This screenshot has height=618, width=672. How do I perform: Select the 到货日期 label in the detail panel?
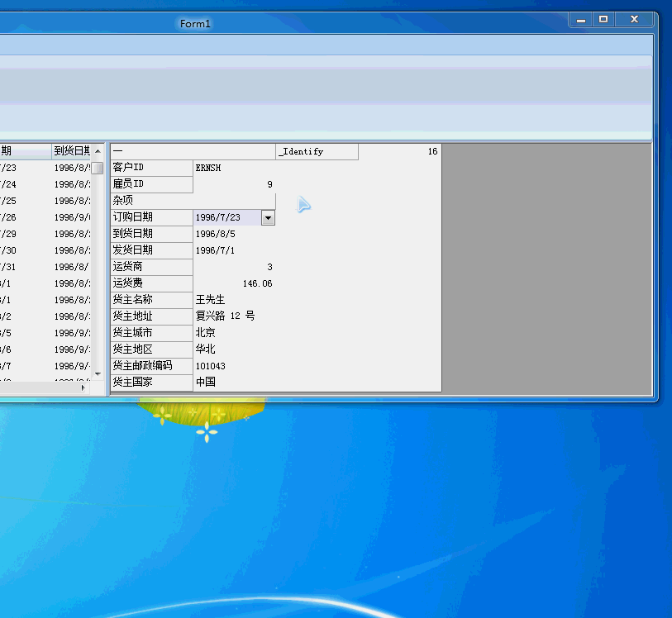pos(152,234)
